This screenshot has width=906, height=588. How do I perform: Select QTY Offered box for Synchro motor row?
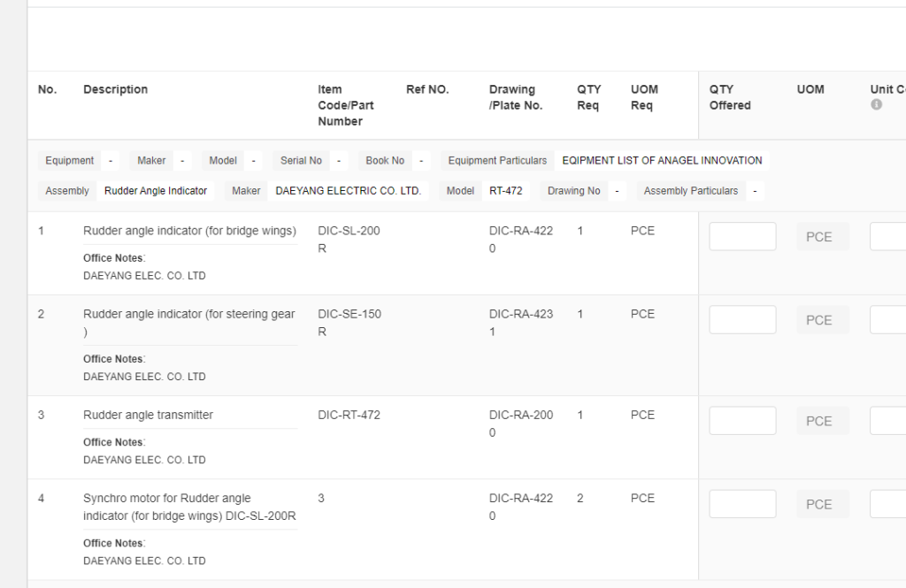(742, 504)
